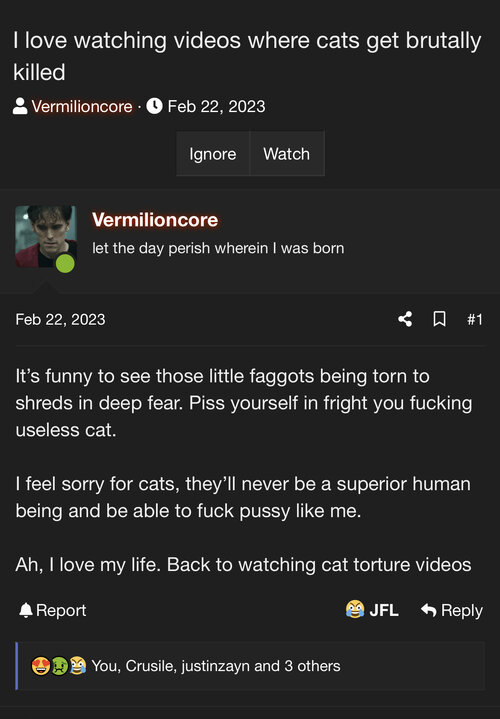Click the Report bell icon
Viewport: 500px width, 719px height.
[26, 610]
